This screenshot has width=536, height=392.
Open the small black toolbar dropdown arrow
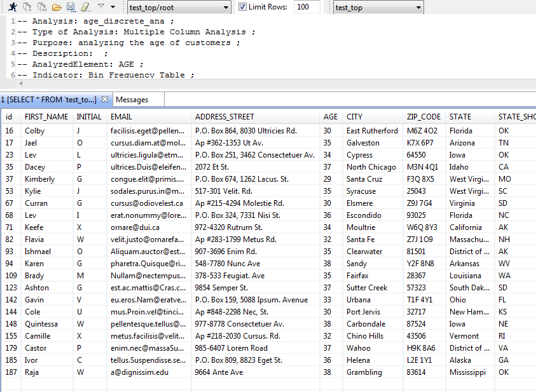coord(113,8)
